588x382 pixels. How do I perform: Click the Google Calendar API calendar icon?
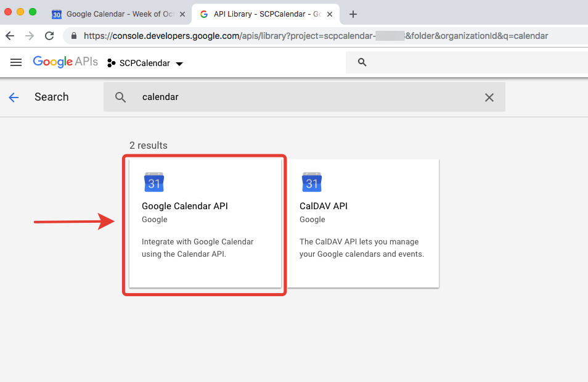tap(154, 182)
